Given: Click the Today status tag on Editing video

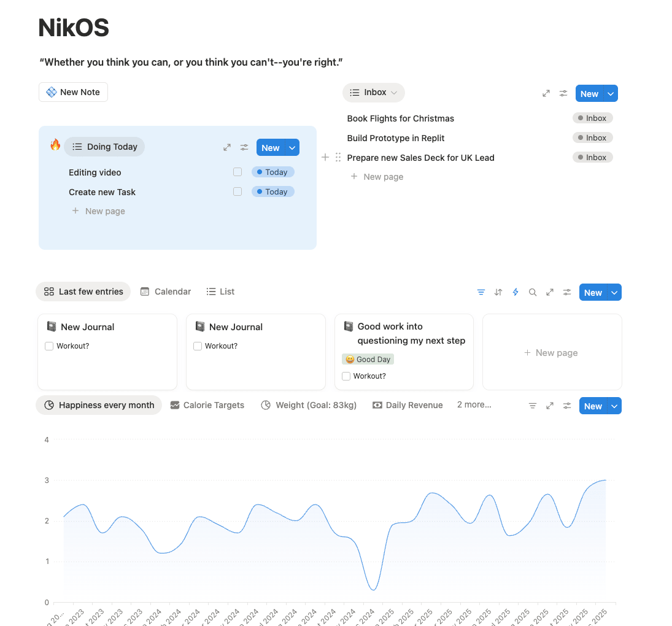Looking at the screenshot, I should tap(272, 172).
